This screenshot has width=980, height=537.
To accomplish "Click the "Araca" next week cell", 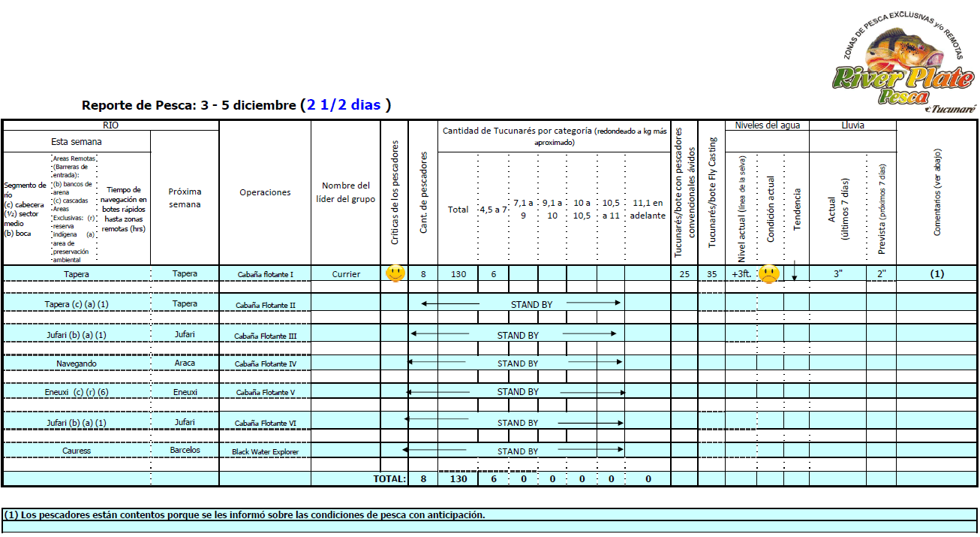I will pyautogui.click(x=185, y=363).
